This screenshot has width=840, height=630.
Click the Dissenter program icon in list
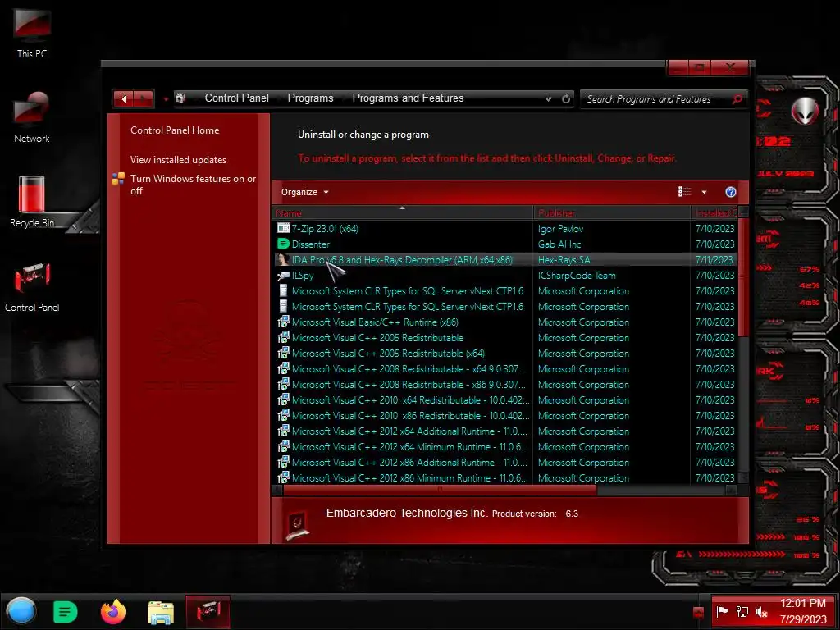click(x=283, y=244)
